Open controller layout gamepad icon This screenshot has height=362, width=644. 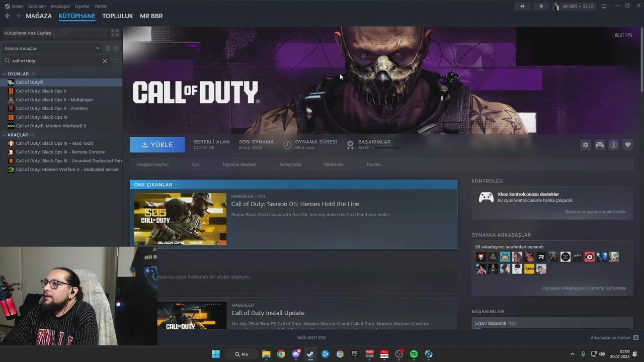600,145
